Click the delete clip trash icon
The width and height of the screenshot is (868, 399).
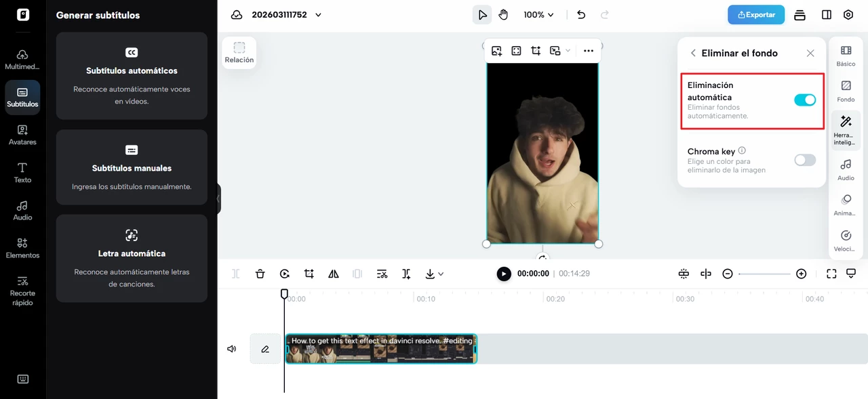tap(260, 274)
